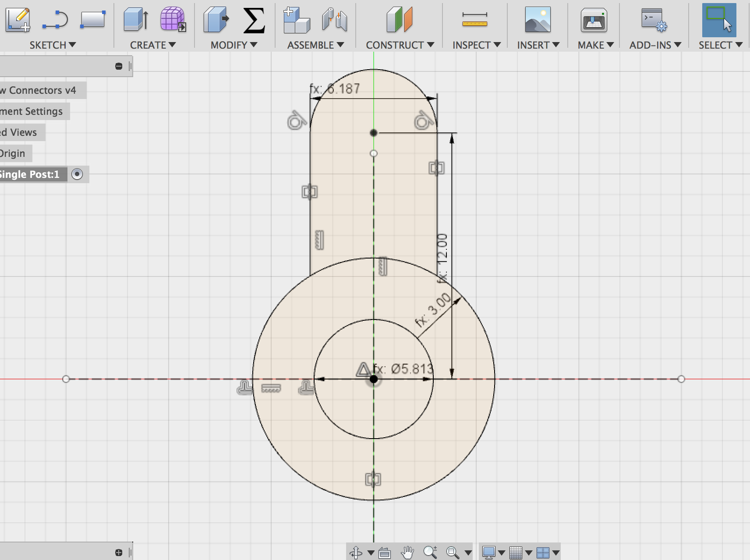Open the SELECT dropdown menu

[x=721, y=45]
